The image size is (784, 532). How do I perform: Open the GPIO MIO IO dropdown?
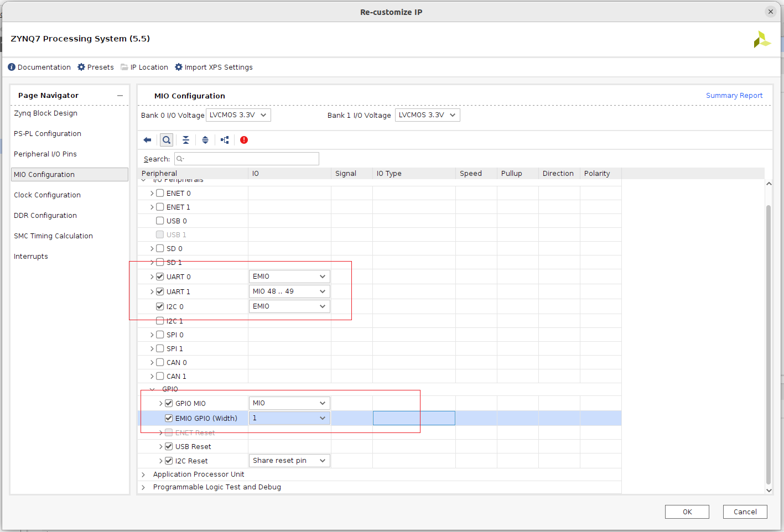(x=289, y=403)
